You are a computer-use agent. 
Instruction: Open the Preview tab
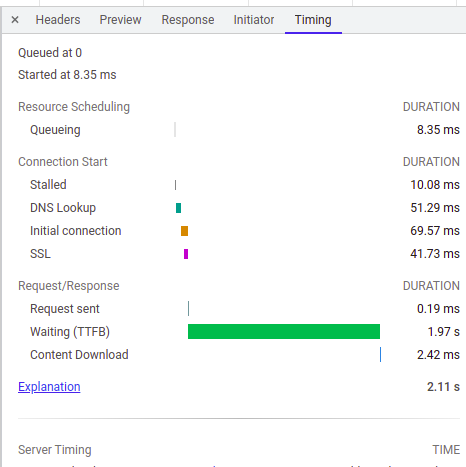click(120, 20)
